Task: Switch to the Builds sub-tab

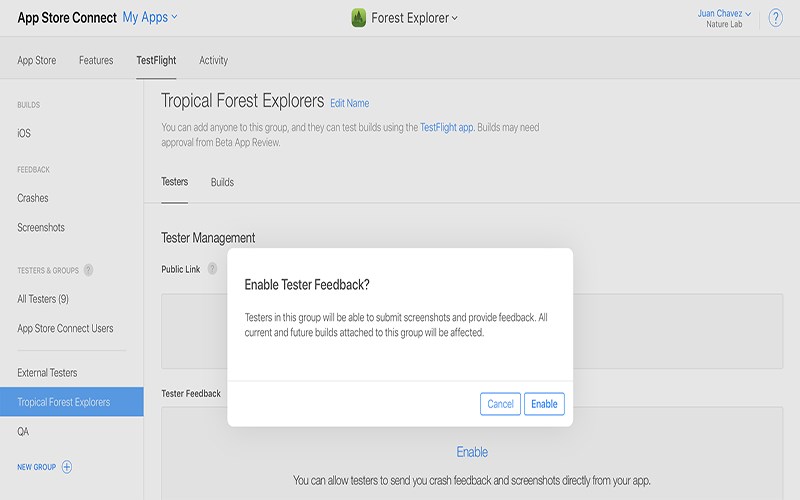Action: tap(222, 182)
